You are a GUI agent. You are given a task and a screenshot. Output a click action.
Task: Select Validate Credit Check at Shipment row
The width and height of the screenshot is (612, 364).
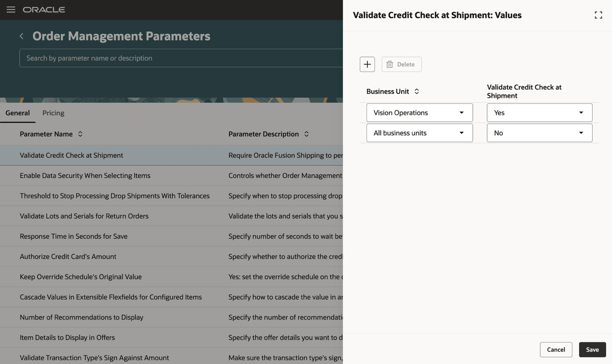(x=171, y=155)
